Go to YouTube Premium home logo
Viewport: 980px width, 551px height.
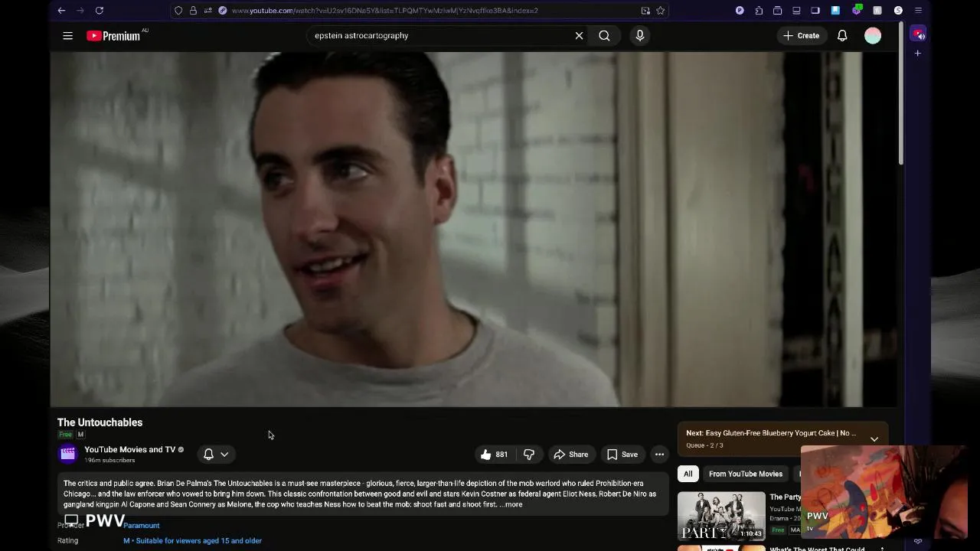click(113, 36)
